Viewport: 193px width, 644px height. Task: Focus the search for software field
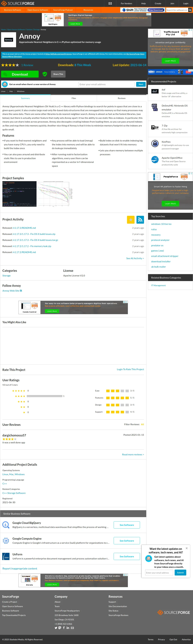[177, 10]
